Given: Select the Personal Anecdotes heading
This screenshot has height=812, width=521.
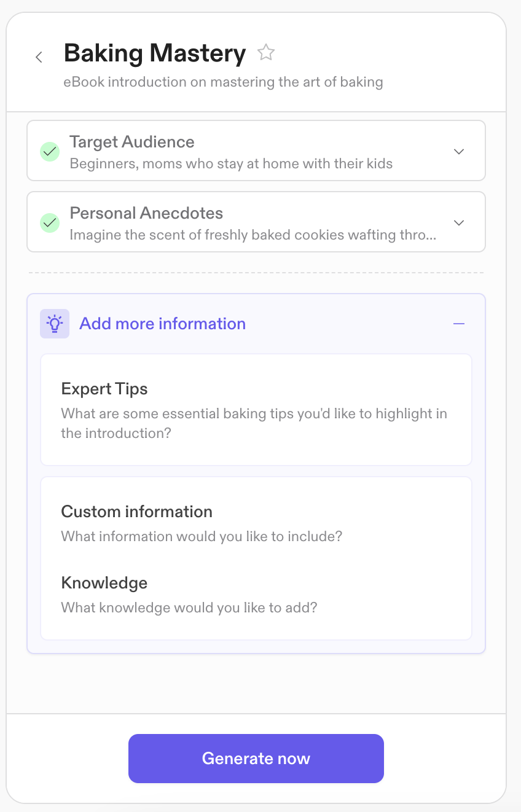Looking at the screenshot, I should [146, 213].
